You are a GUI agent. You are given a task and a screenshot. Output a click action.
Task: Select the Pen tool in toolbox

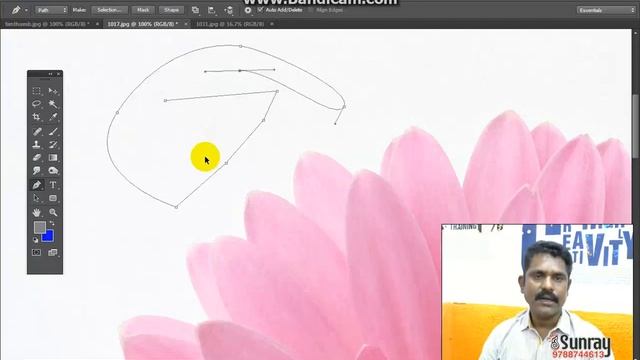click(36, 185)
